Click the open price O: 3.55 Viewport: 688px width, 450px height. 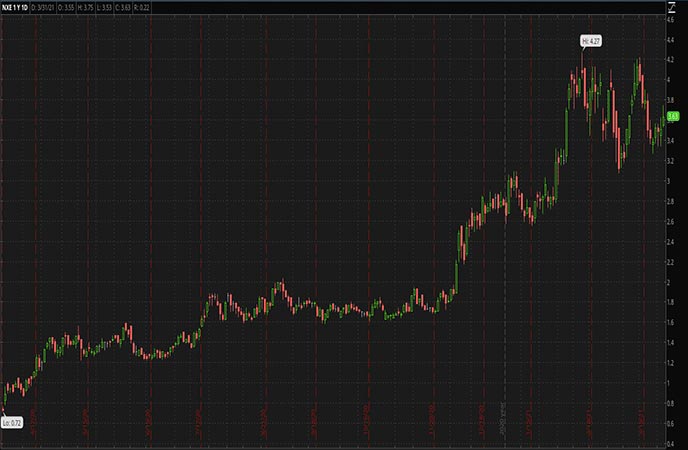(x=66, y=7)
